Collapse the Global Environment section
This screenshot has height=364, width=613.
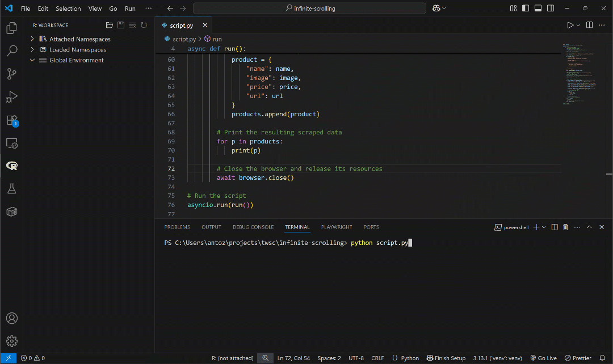pos(33,60)
